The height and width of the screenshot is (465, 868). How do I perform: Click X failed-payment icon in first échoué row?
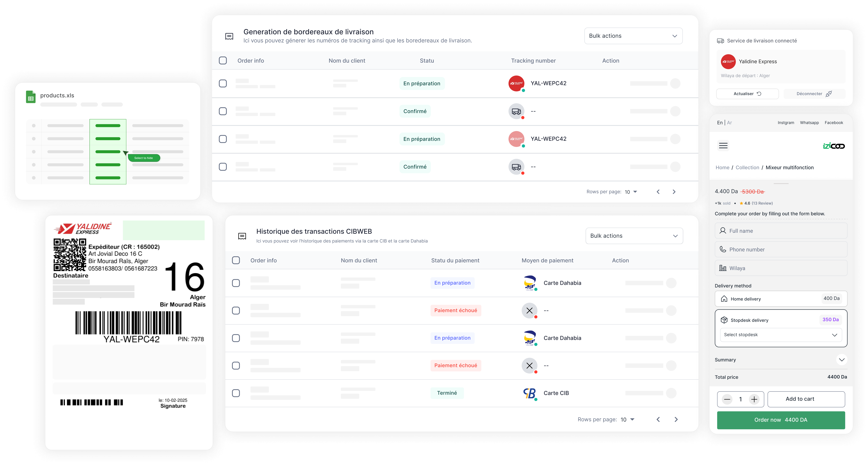pyautogui.click(x=530, y=311)
